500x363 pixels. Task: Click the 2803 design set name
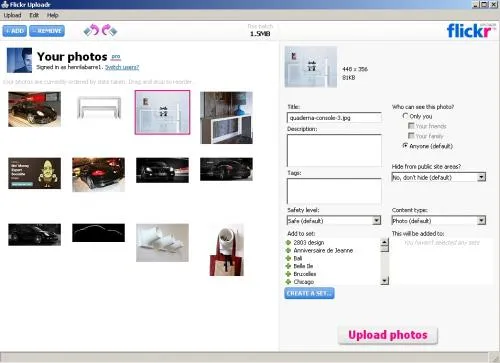309,242
